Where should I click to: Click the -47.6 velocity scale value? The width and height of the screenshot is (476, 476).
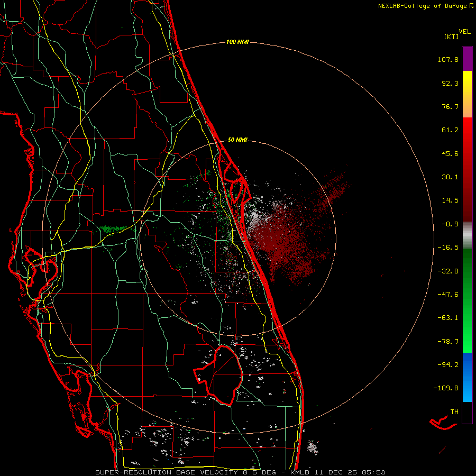(x=448, y=295)
